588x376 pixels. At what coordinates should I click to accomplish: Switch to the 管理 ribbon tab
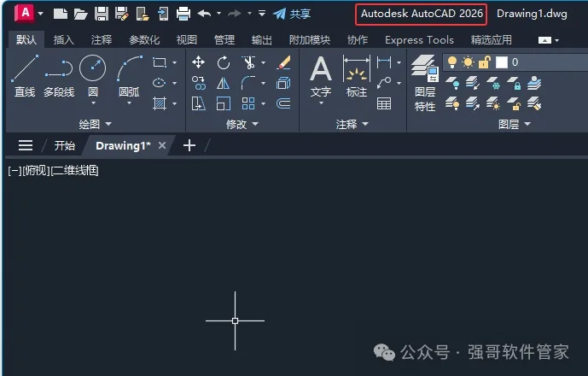[x=224, y=40]
